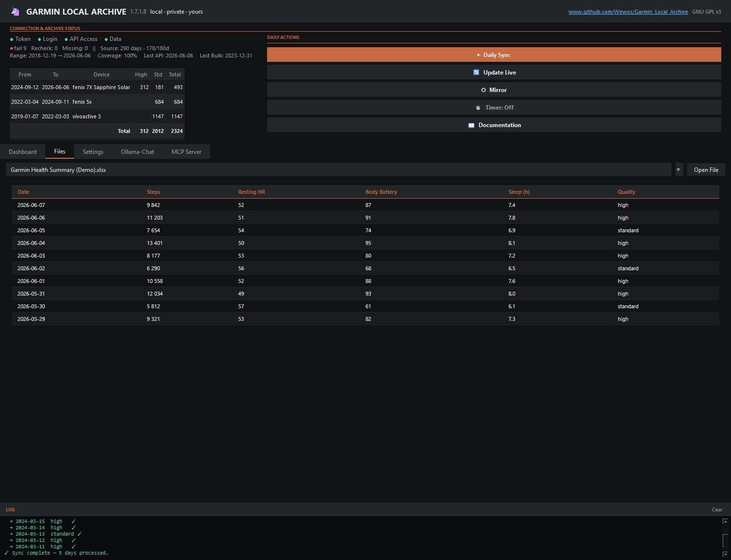The image size is (731, 560).
Task: Click the Mirror circle icon
Action: 483,90
